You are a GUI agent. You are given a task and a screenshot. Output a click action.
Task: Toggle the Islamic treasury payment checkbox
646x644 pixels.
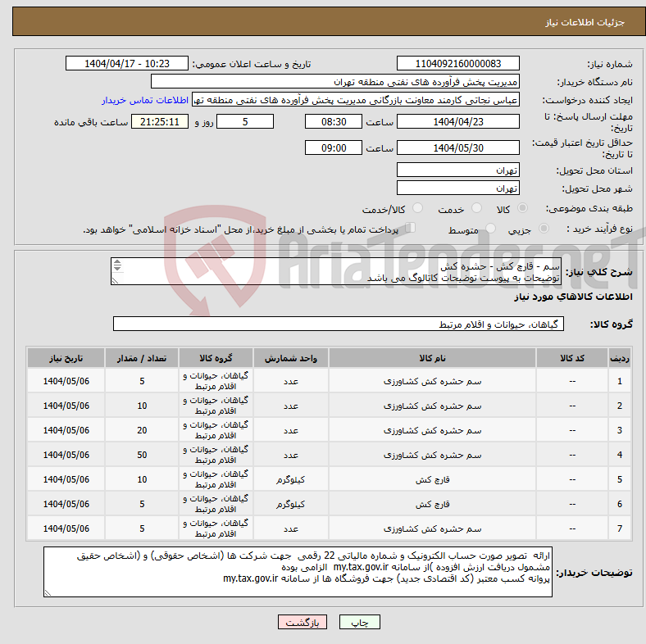411,228
